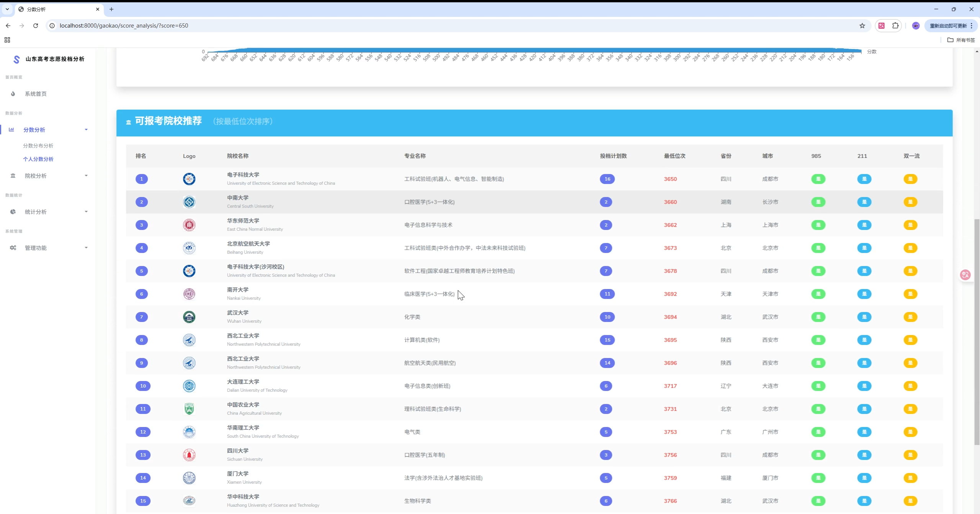Click the 投档计划数 badge 16

pos(607,179)
